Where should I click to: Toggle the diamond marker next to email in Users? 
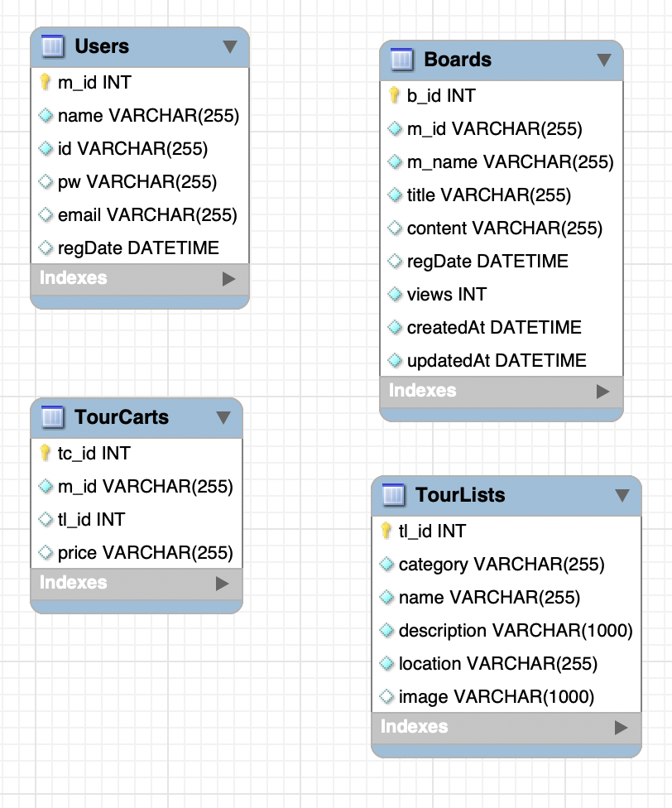[44, 215]
